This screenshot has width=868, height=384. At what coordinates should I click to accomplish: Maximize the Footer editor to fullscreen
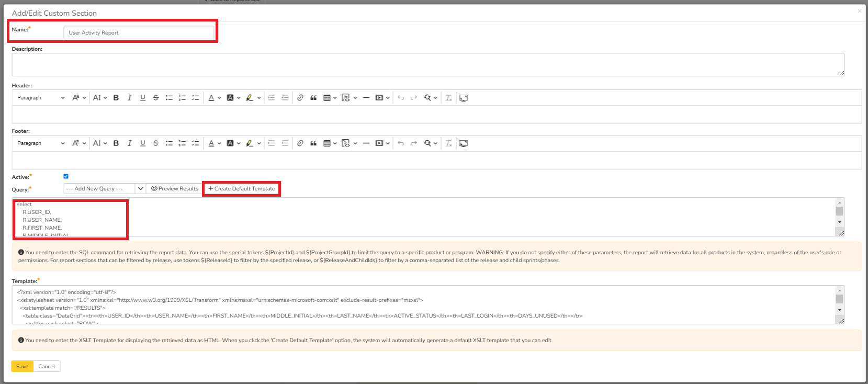464,143
